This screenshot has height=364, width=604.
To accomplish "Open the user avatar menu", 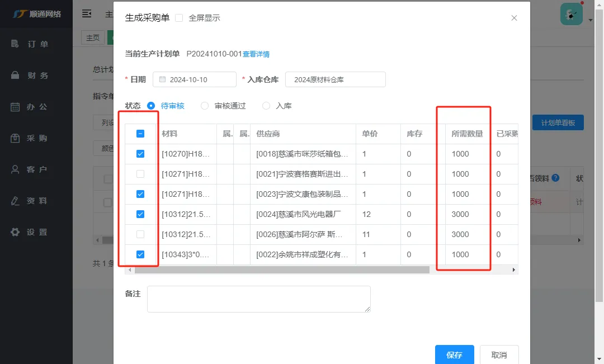I will click(571, 14).
